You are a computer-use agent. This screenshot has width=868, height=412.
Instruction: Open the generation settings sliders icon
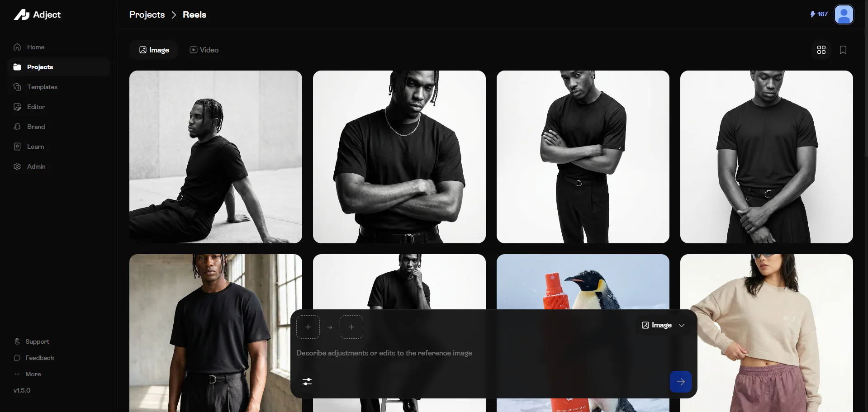[x=307, y=382]
